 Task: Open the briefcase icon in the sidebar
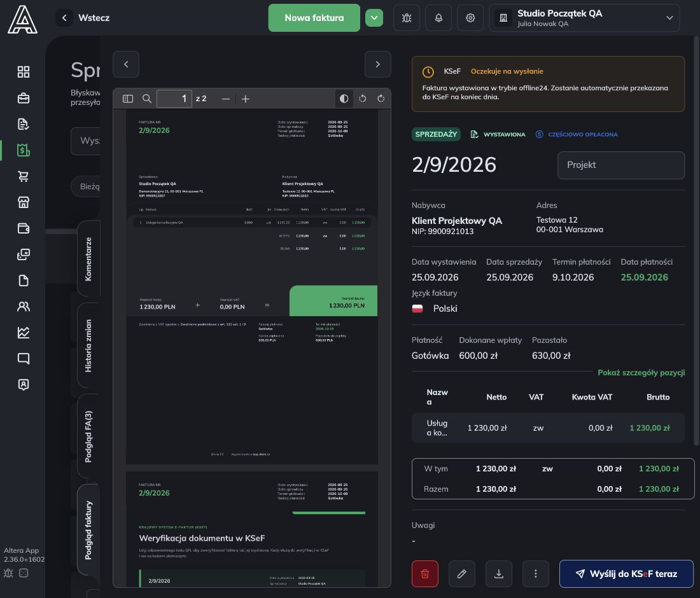pos(23,98)
